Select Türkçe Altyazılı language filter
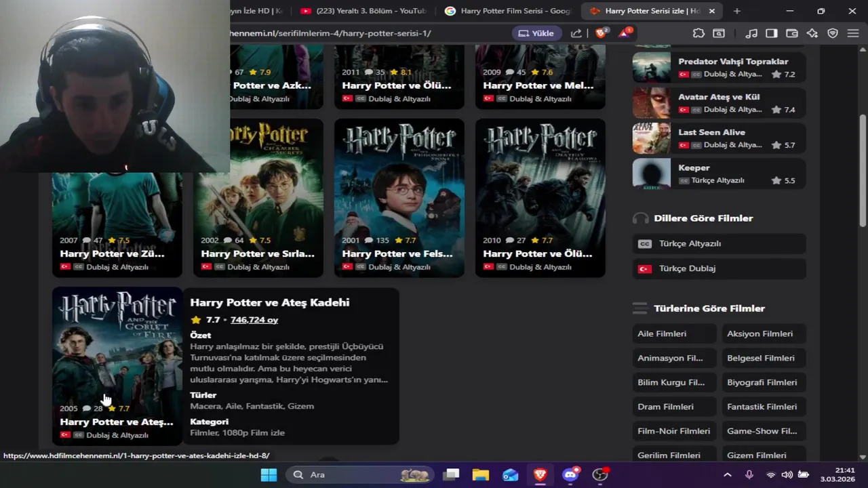 coord(719,243)
